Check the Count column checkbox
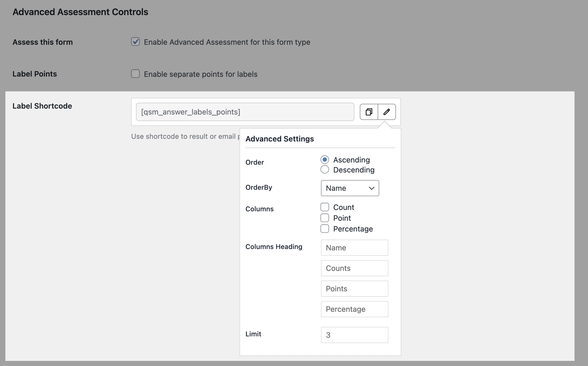 tap(325, 207)
